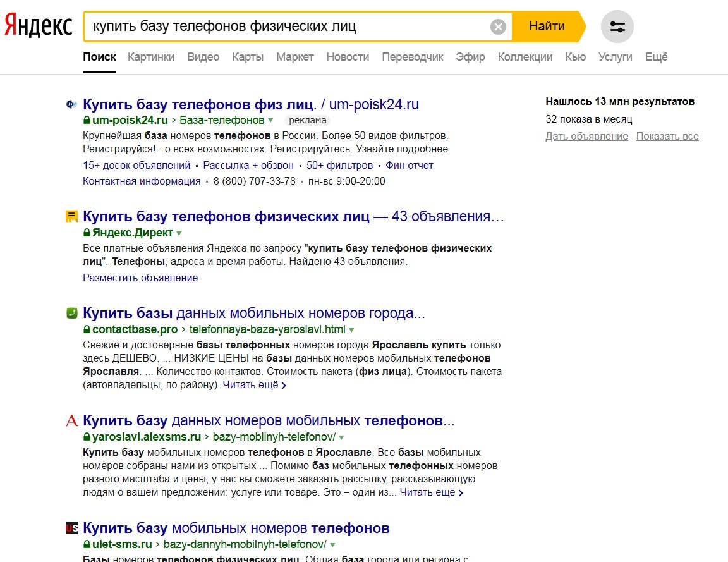Click the um-poisk24.ru favicon

click(x=71, y=104)
